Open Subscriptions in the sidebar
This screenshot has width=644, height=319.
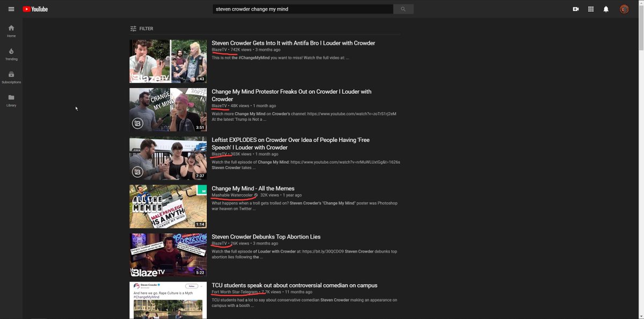(11, 77)
